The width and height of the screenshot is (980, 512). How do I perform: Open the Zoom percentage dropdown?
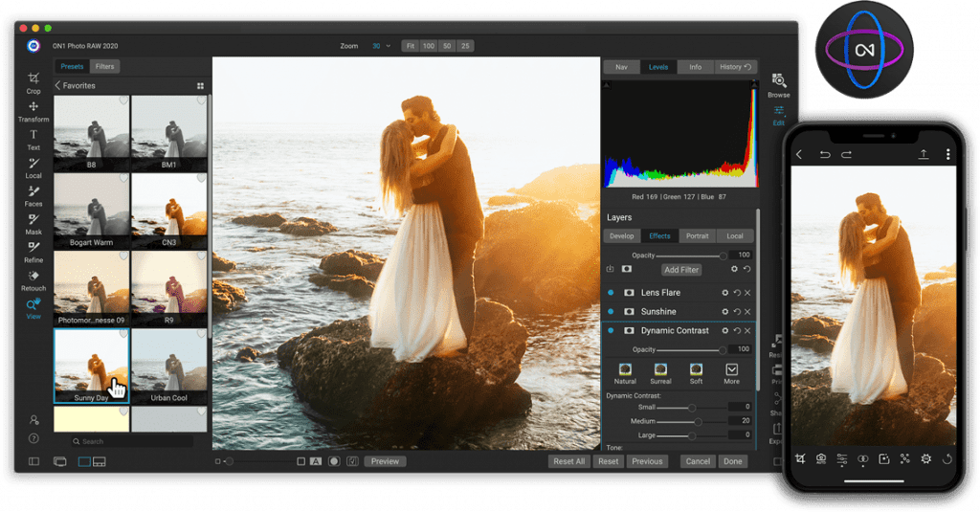click(381, 46)
